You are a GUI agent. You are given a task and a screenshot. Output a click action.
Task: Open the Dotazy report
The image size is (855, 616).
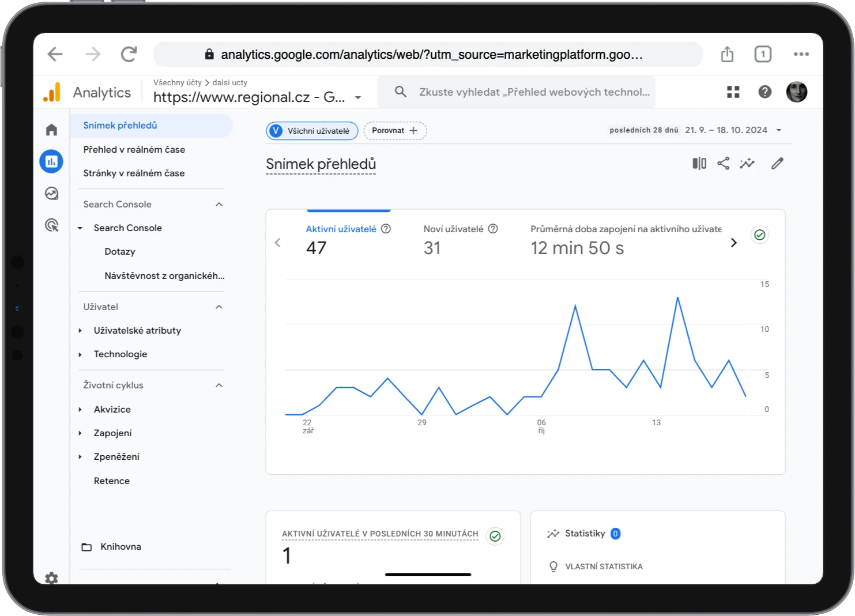click(120, 252)
